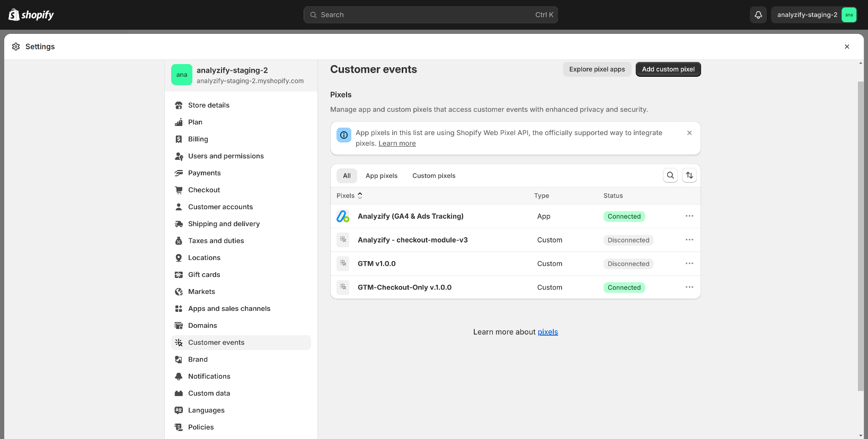The image size is (868, 439).
Task: Click the vertical scrollbar
Action: (861, 236)
